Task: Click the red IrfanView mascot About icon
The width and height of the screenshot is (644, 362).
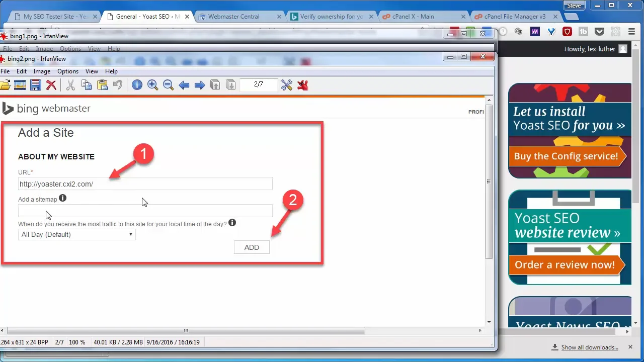Action: [302, 85]
